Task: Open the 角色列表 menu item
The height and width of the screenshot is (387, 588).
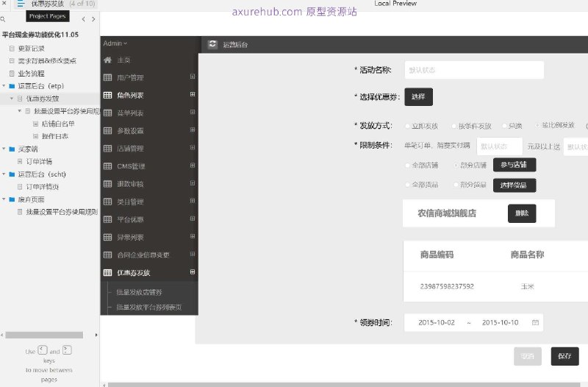Action: 130,96
